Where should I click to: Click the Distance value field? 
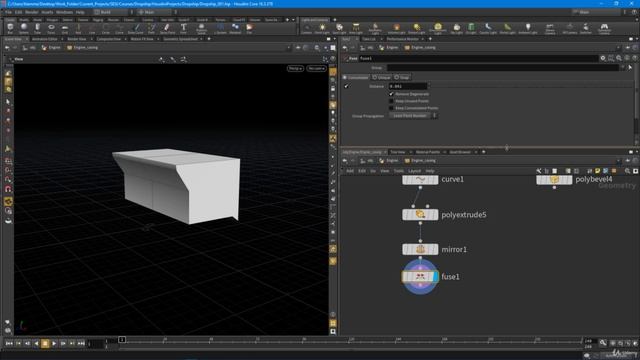[408, 86]
